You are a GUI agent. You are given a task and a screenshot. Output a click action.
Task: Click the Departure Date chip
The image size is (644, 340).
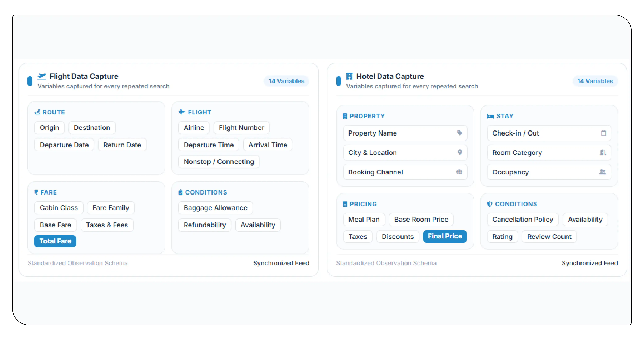[64, 145]
